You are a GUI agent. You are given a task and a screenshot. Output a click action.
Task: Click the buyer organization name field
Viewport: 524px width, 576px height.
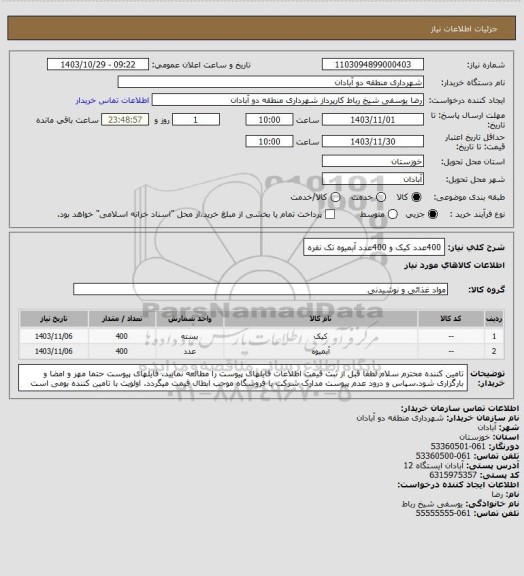(270, 82)
